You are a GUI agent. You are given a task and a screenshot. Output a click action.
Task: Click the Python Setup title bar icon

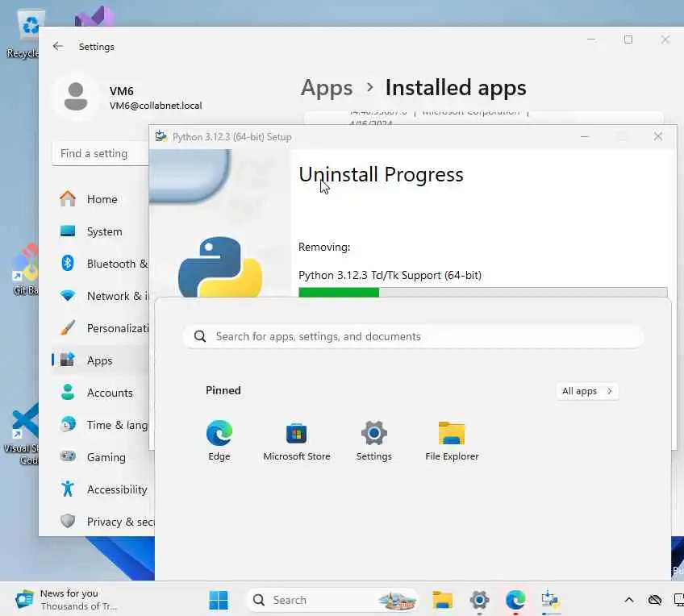(161, 136)
